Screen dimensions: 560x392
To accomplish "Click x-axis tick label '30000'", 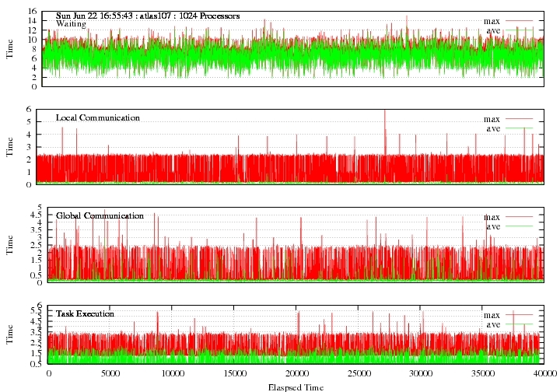I will tap(421, 373).
